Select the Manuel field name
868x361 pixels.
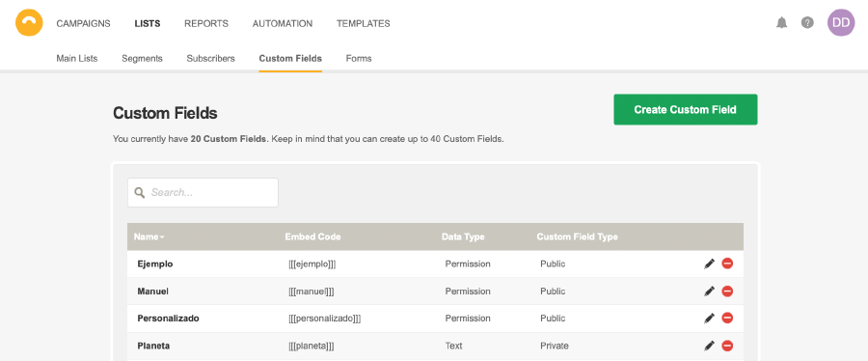click(x=152, y=291)
